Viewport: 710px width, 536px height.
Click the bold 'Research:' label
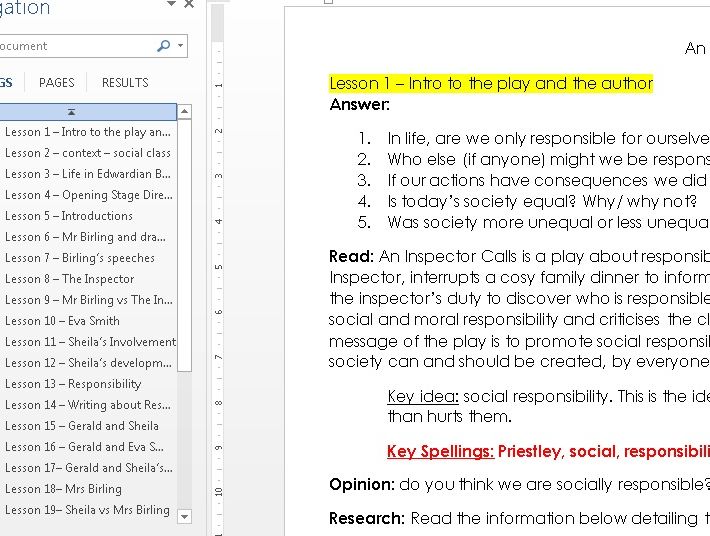(367, 518)
